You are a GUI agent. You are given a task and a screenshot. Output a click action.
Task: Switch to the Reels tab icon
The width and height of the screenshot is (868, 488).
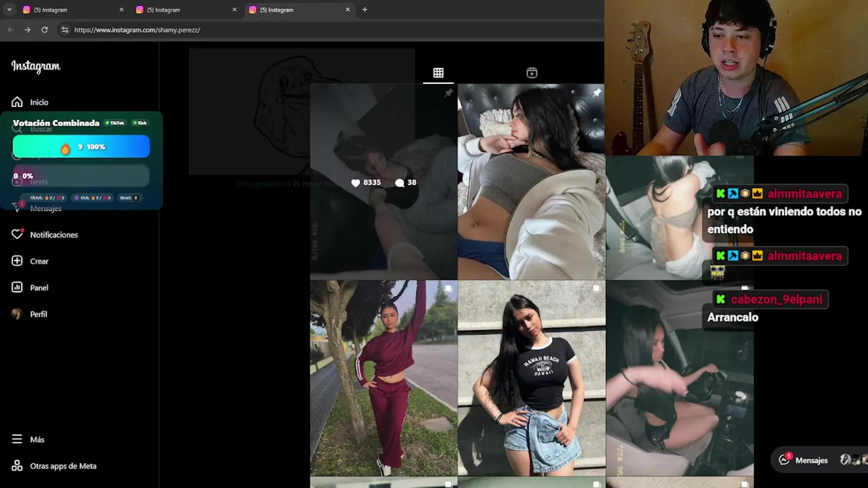532,73
